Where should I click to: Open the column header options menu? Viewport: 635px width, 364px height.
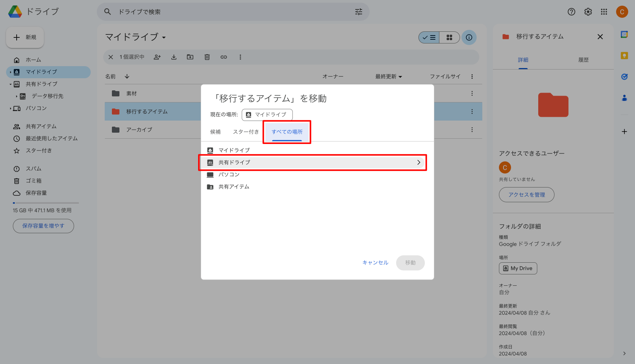pyautogui.click(x=472, y=76)
